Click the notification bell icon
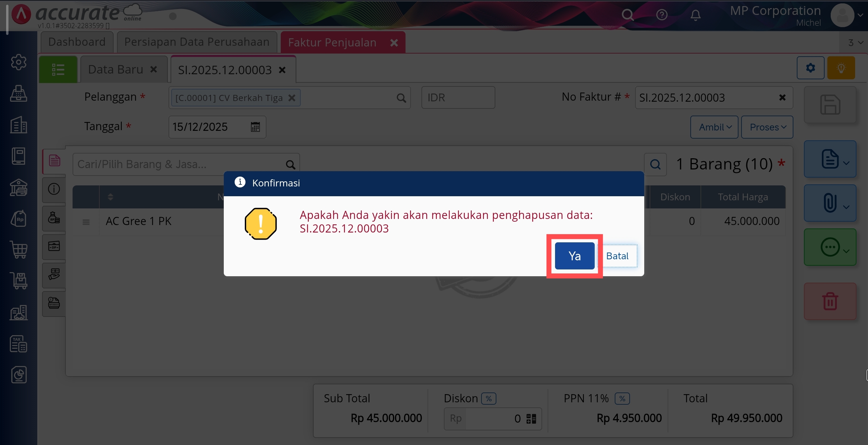This screenshot has width=868, height=445. point(695,15)
